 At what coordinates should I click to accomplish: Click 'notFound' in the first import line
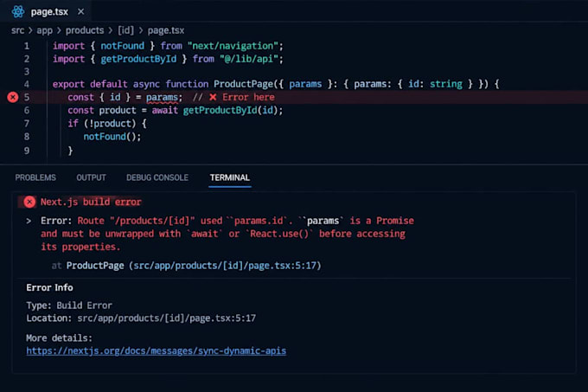pos(122,46)
